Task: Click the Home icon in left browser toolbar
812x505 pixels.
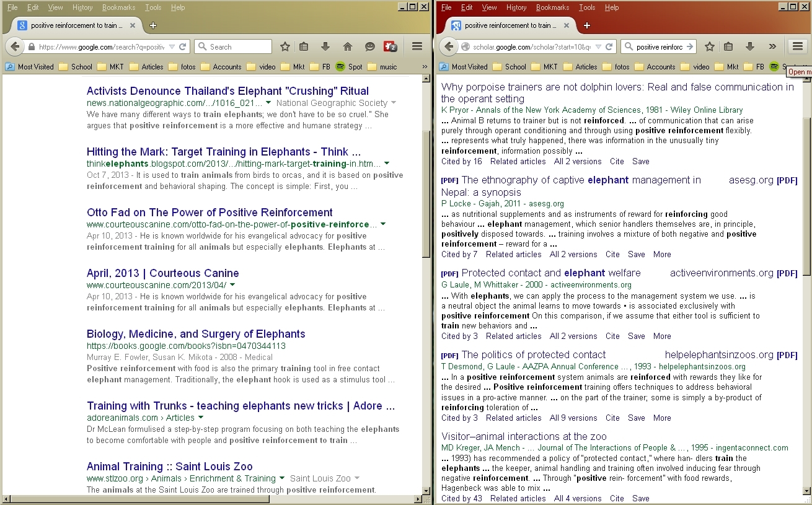Action: (x=347, y=46)
